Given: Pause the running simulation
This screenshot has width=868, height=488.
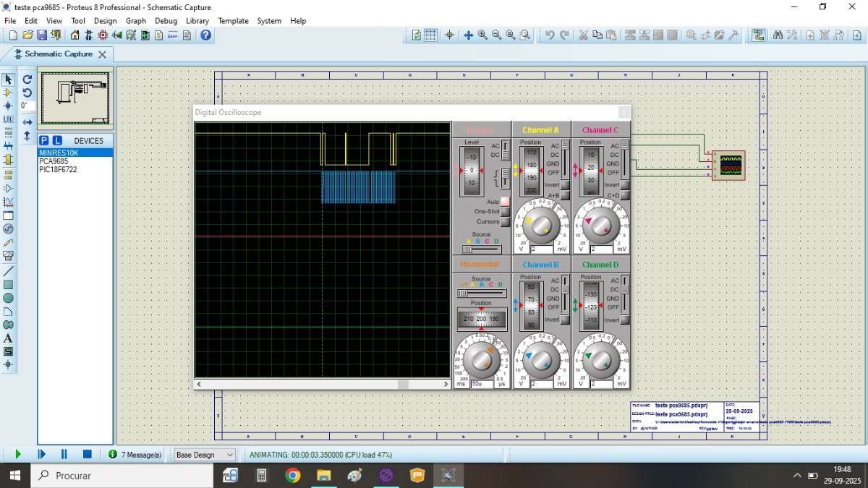Looking at the screenshot, I should 64,454.
